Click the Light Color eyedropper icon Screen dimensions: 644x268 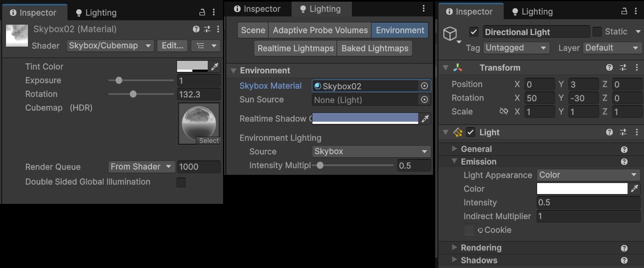click(635, 189)
